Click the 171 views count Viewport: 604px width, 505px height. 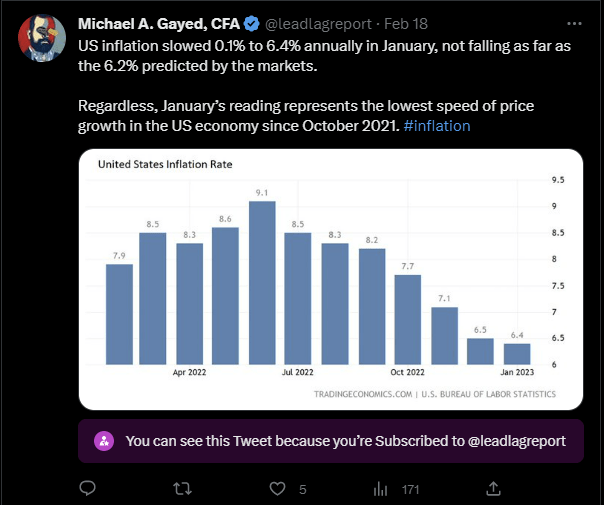coord(409,490)
